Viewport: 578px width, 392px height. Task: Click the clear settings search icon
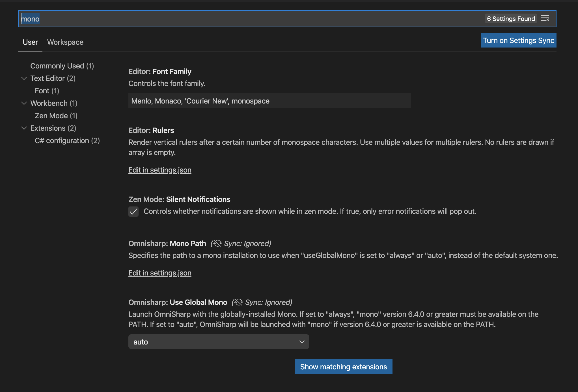pyautogui.click(x=545, y=19)
